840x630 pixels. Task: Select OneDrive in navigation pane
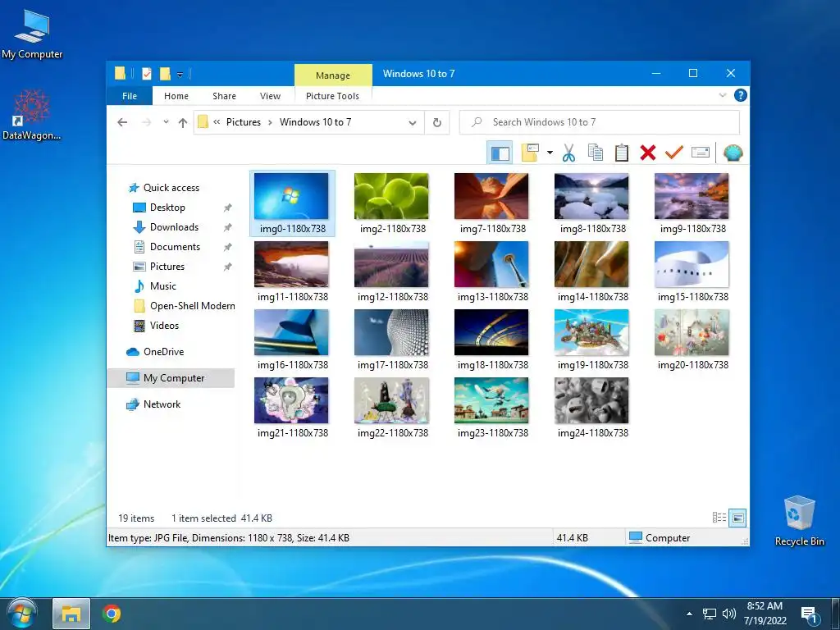click(x=163, y=352)
